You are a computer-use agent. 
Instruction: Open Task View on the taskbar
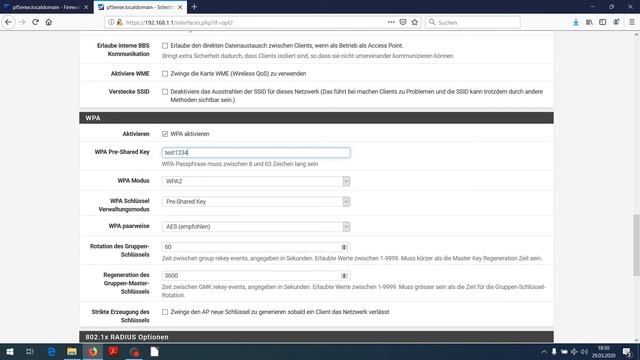pyautogui.click(x=29, y=351)
